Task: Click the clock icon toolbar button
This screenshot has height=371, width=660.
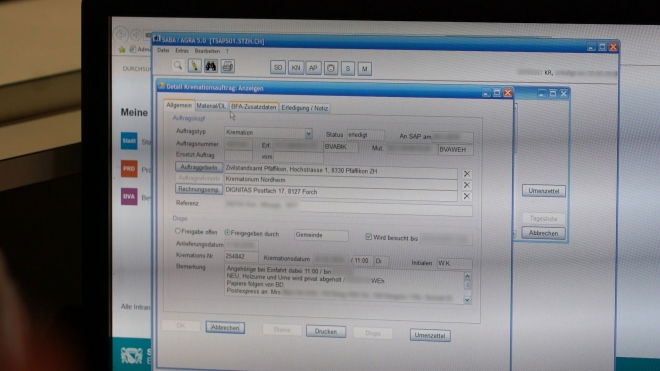Action: (331, 68)
